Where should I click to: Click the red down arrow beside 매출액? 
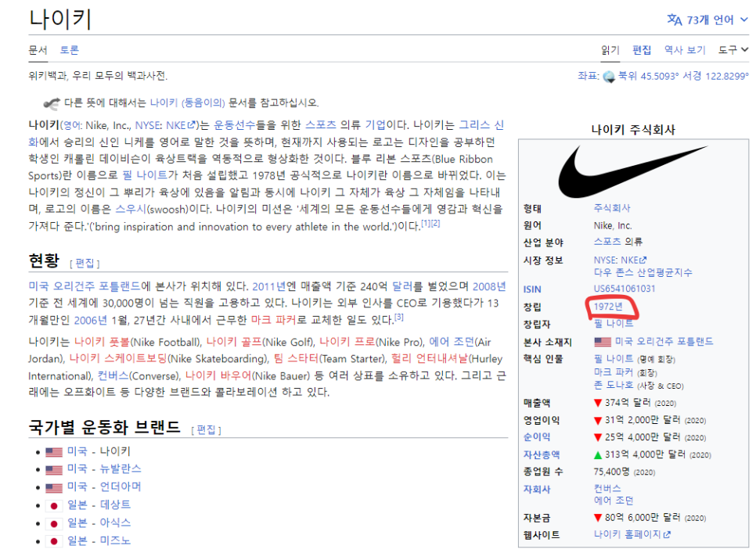pyautogui.click(x=598, y=403)
